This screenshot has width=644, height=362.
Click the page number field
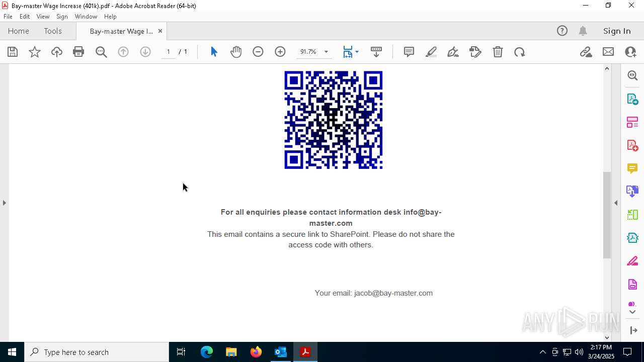point(169,52)
